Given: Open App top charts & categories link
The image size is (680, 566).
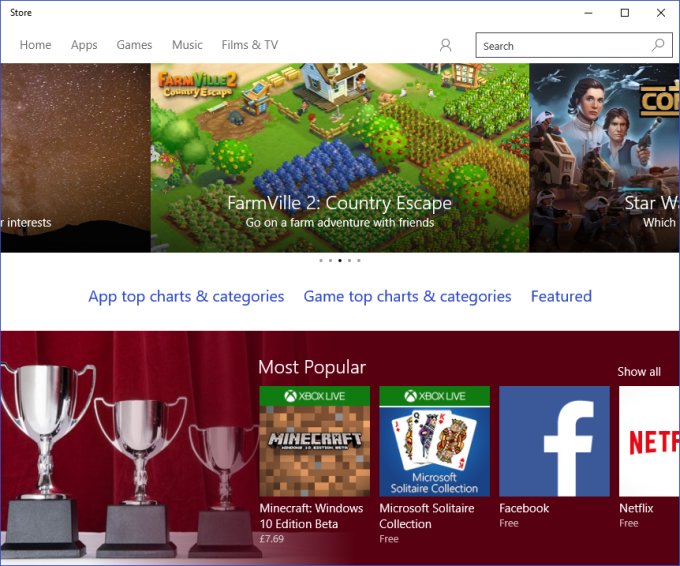Looking at the screenshot, I should [x=186, y=296].
